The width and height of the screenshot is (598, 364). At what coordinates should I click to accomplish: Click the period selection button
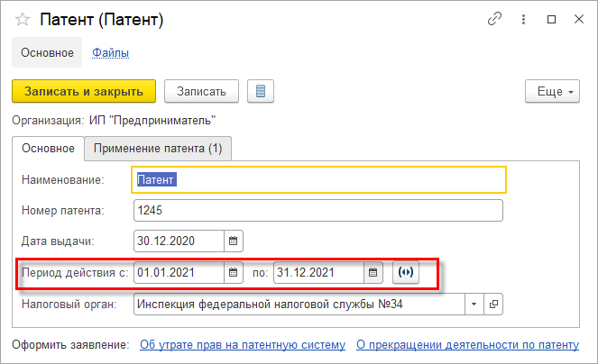pos(406,272)
